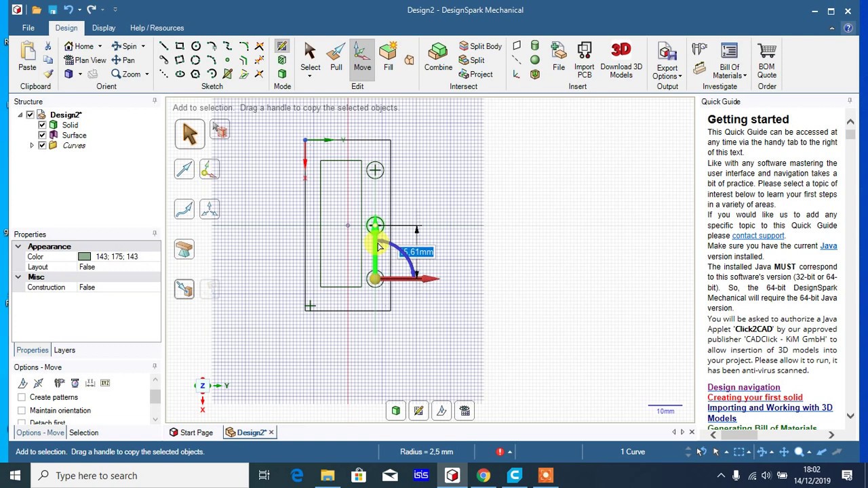This screenshot has height=488, width=868.
Task: Enable Create patterns option
Action: (x=22, y=397)
